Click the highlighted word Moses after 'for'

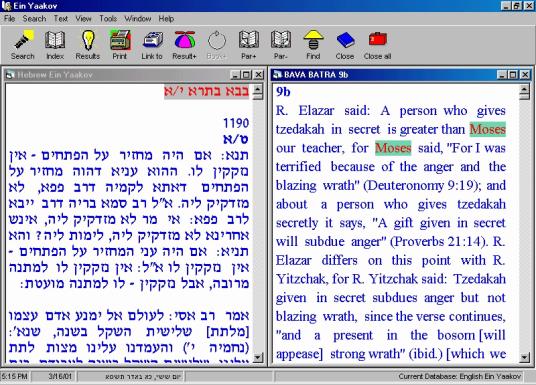(393, 148)
